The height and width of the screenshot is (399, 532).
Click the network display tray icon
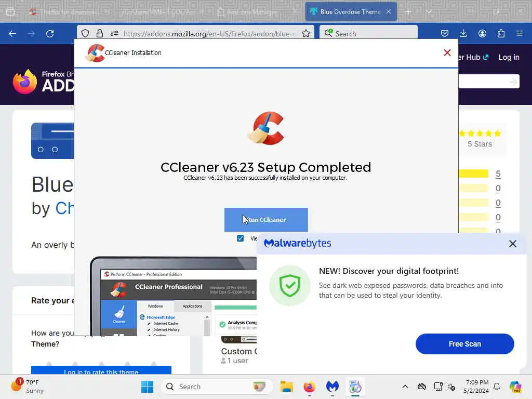[438, 387]
